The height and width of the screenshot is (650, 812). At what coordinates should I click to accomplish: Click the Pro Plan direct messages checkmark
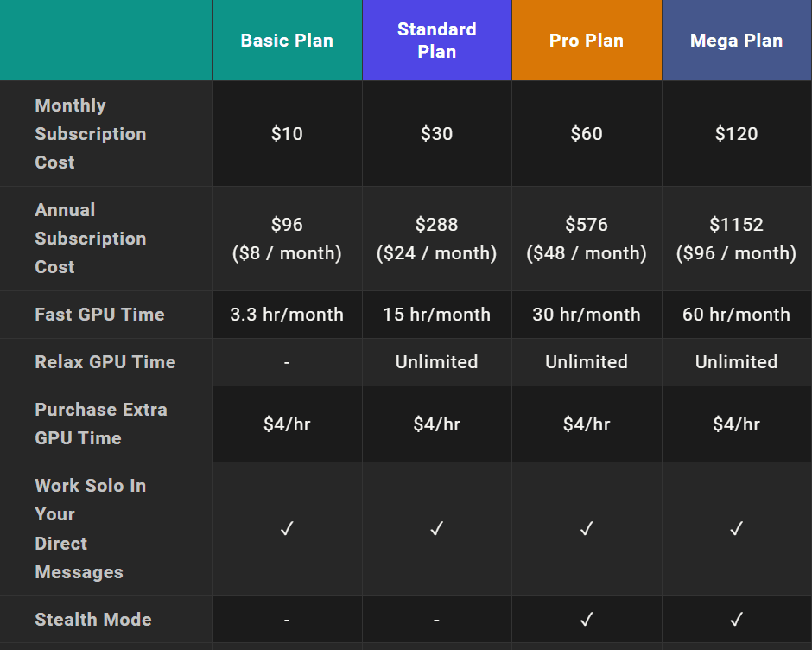point(587,529)
